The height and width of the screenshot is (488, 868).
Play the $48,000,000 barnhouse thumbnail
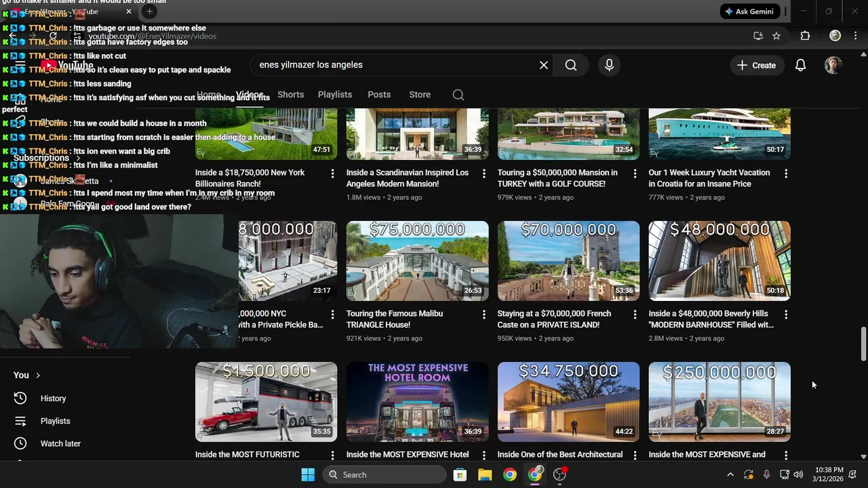tap(719, 261)
